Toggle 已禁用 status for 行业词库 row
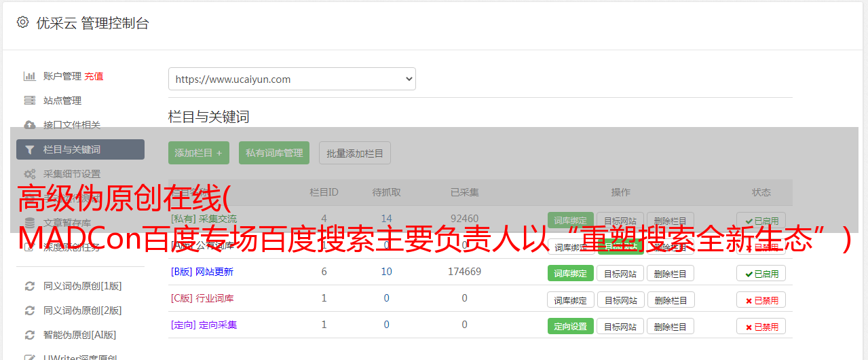This screenshot has height=360, width=868. pyautogui.click(x=761, y=300)
